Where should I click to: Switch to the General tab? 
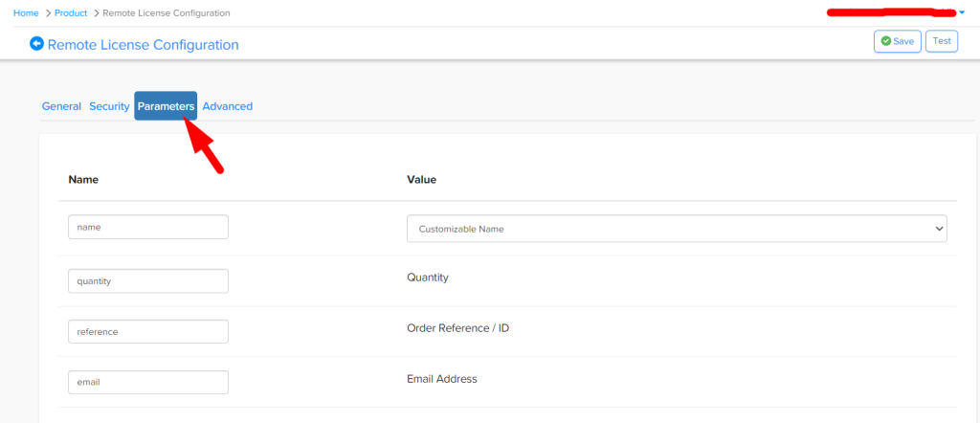point(61,106)
